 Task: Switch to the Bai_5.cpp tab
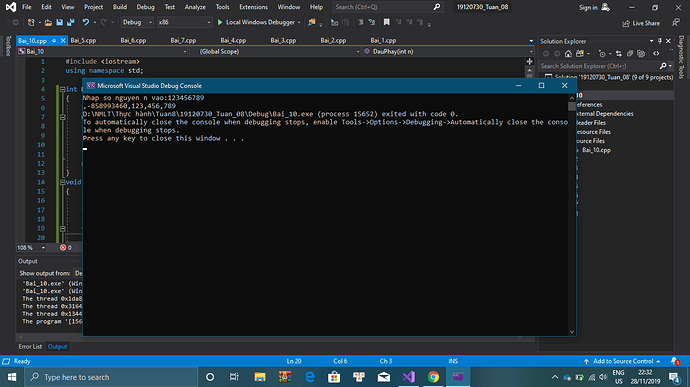[x=83, y=41]
